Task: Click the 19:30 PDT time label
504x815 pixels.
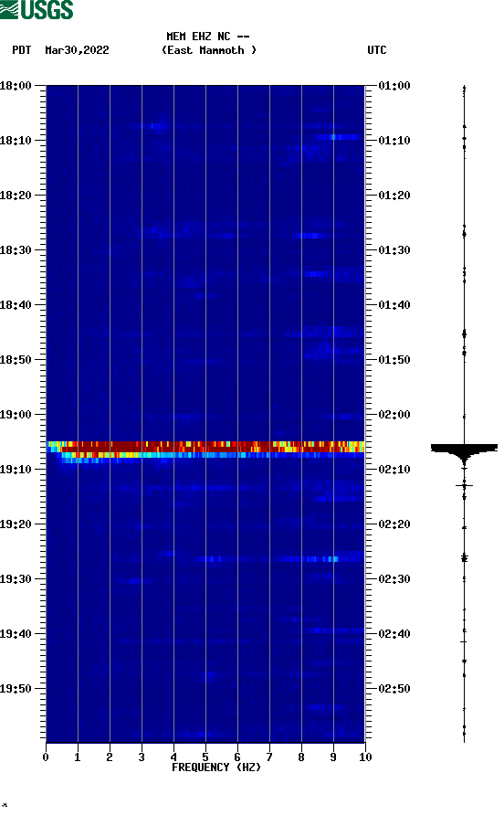Action: (x=16, y=579)
